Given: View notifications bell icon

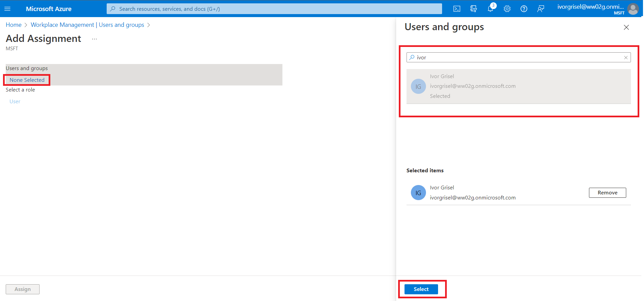Looking at the screenshot, I should click(x=491, y=9).
